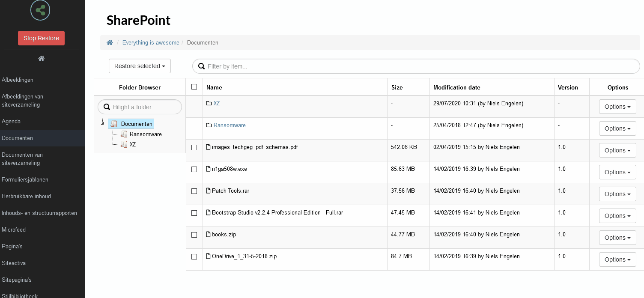
Task: Toggle the select-all checkbox in header
Action: [x=194, y=87]
